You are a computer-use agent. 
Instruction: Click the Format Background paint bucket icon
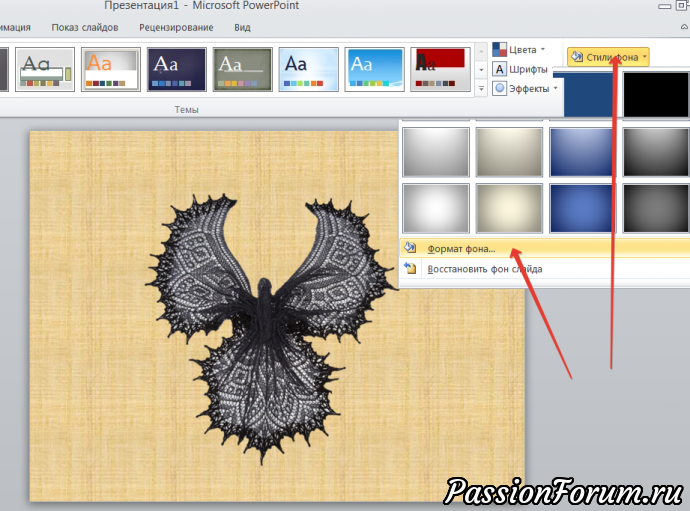(410, 248)
